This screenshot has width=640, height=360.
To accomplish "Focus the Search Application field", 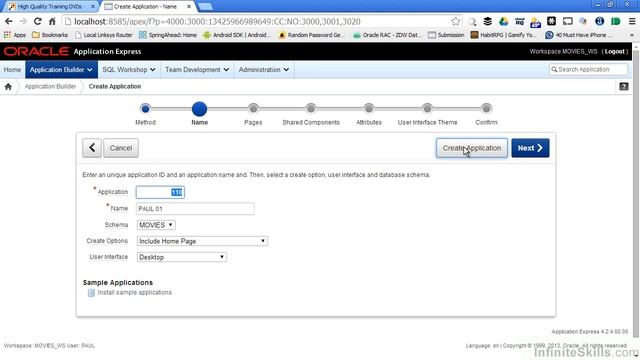I will click(x=588, y=70).
